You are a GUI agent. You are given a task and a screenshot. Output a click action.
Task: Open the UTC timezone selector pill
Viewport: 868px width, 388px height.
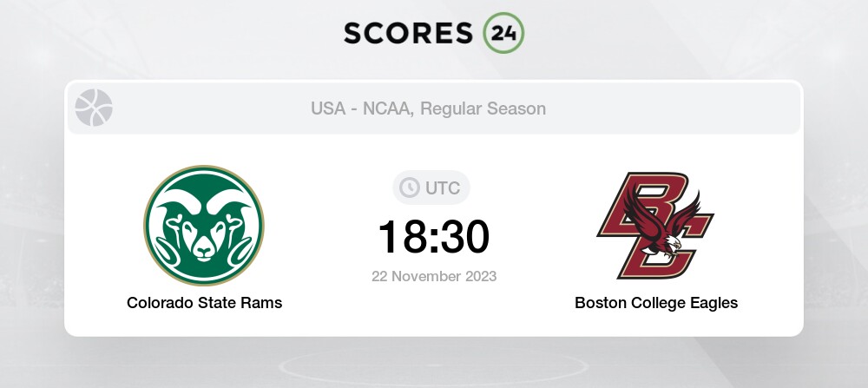click(431, 187)
